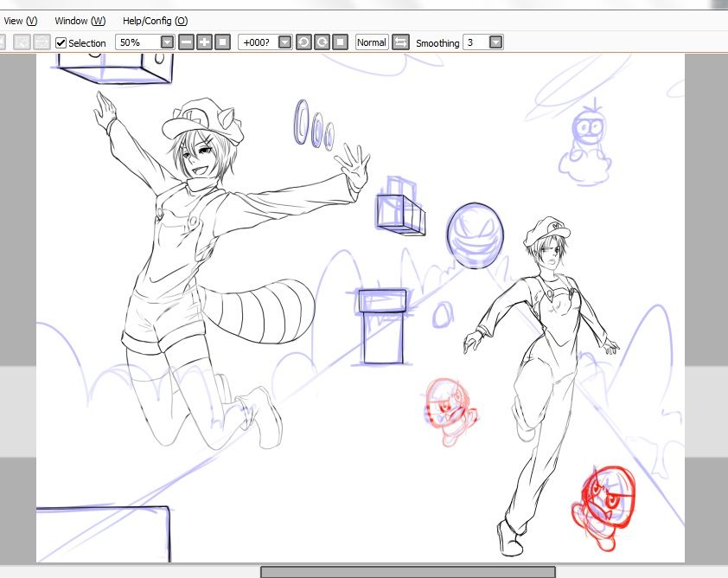Click the show selection edge icon left of Selection
Viewport: 728px width, 578px height.
42,42
